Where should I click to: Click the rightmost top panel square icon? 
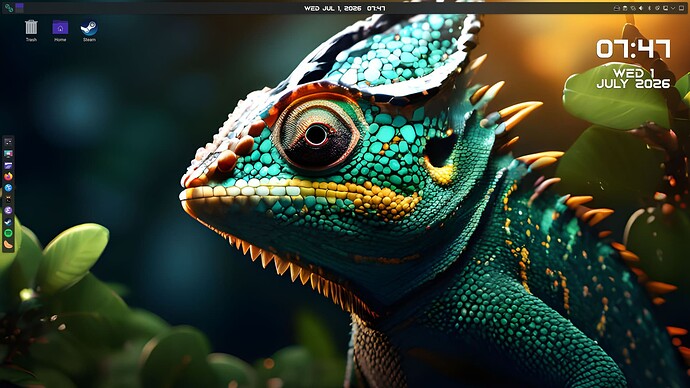[681, 8]
